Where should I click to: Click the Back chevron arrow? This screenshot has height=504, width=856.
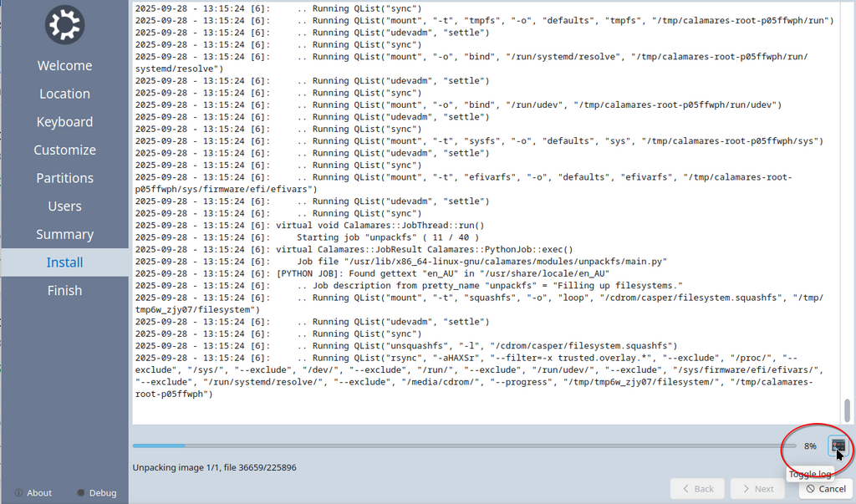pos(685,489)
